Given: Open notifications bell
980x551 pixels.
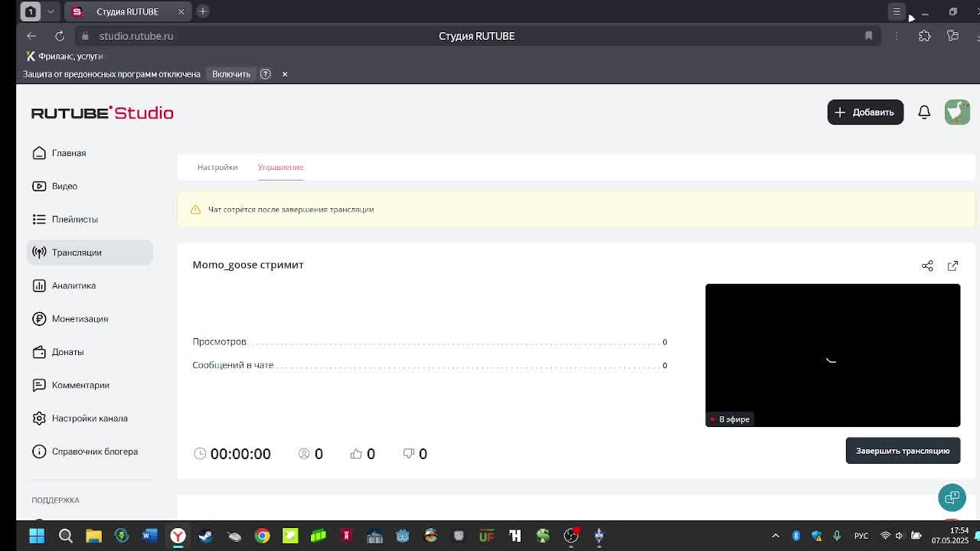Looking at the screenshot, I should click(924, 112).
